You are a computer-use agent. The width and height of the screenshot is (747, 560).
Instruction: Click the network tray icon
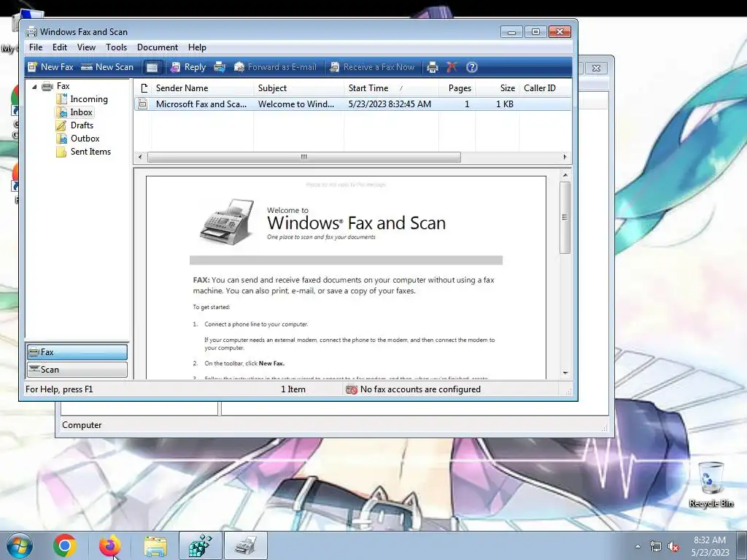656,547
